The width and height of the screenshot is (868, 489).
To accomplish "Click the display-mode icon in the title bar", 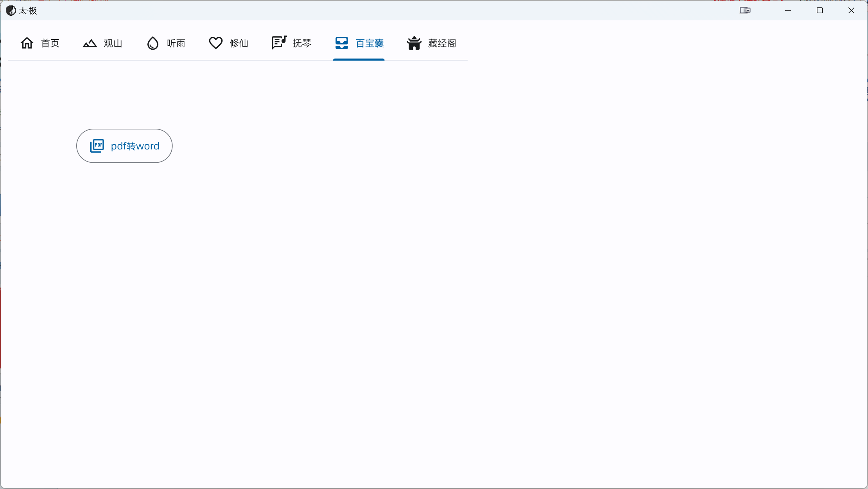I will coord(745,11).
